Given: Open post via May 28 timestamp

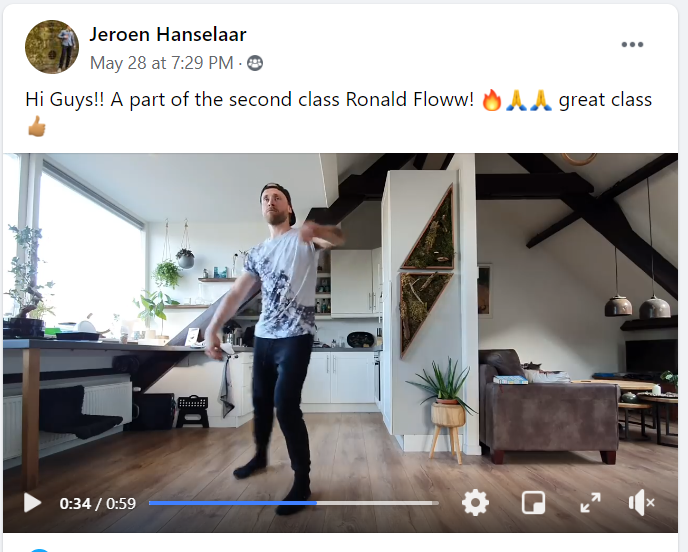Looking at the screenshot, I should click(x=161, y=63).
